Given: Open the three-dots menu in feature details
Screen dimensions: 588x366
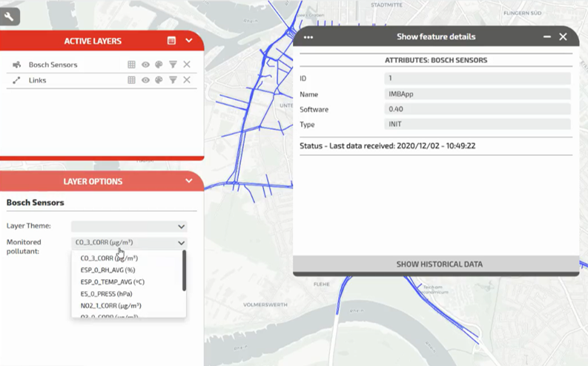Looking at the screenshot, I should pos(308,37).
